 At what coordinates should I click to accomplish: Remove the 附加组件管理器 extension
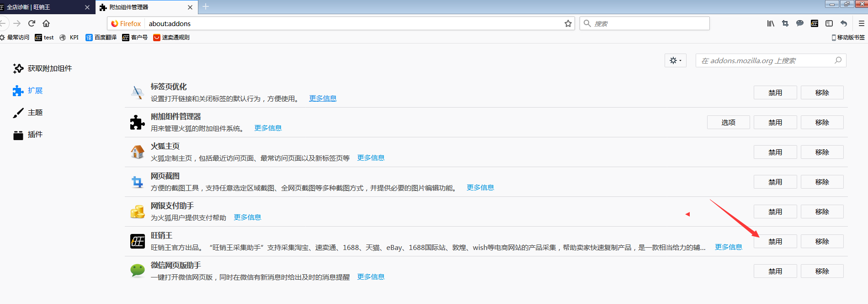[822, 122]
